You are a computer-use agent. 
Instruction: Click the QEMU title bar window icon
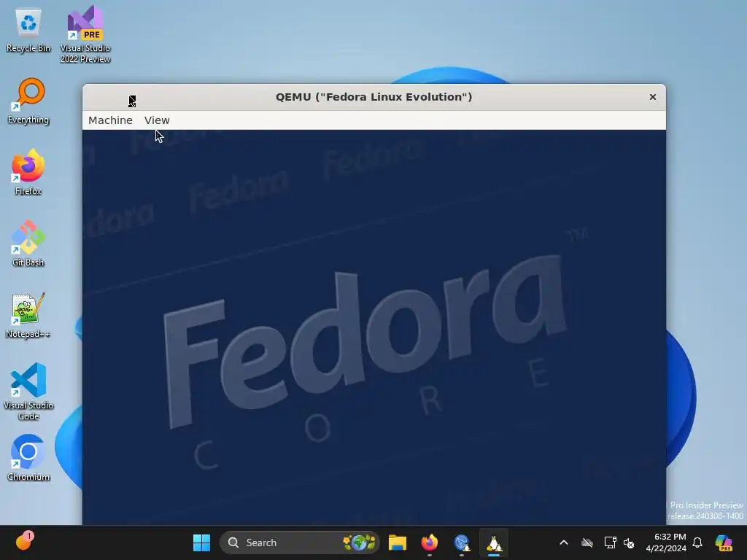(132, 101)
